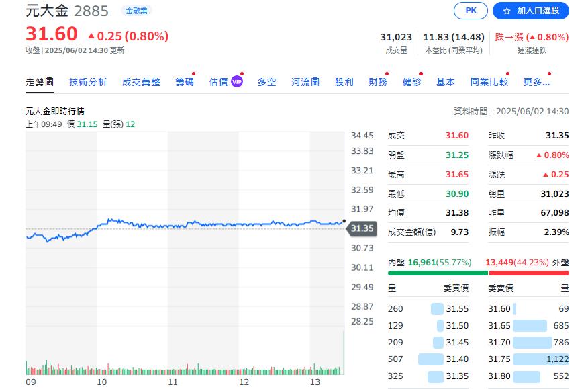Click the VIP badge next to 估價
Image resolution: width=588 pixels, height=389 pixels.
[236, 81]
